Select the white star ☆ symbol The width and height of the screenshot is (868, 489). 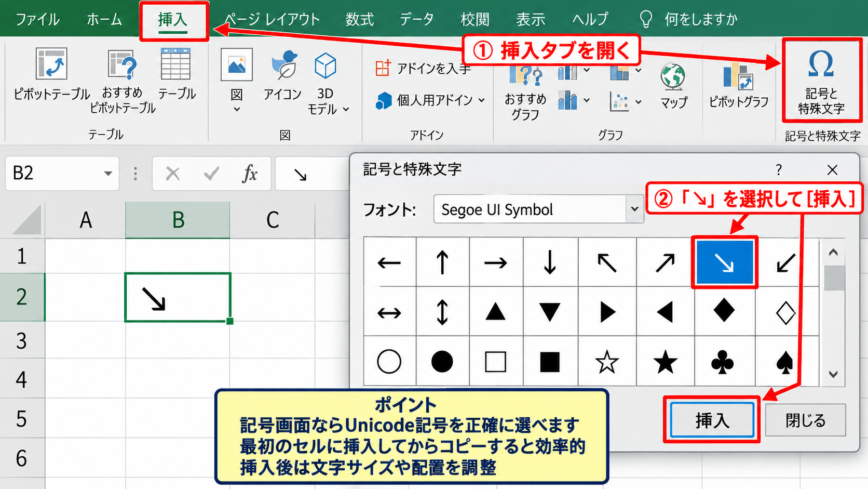point(607,361)
